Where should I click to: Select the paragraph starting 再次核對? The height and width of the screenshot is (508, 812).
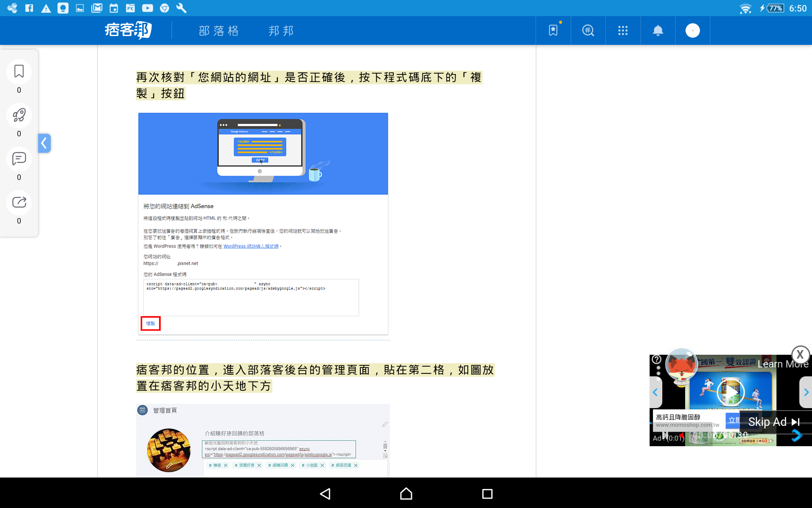(x=309, y=86)
